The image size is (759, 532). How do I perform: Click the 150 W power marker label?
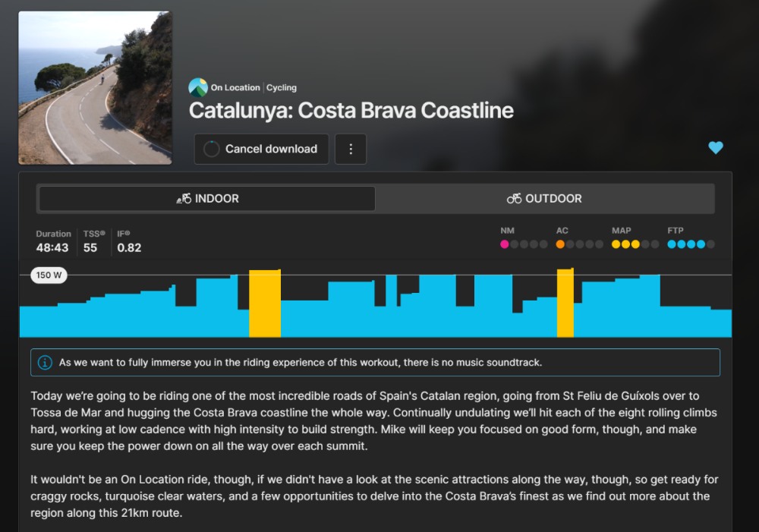pyautogui.click(x=49, y=275)
